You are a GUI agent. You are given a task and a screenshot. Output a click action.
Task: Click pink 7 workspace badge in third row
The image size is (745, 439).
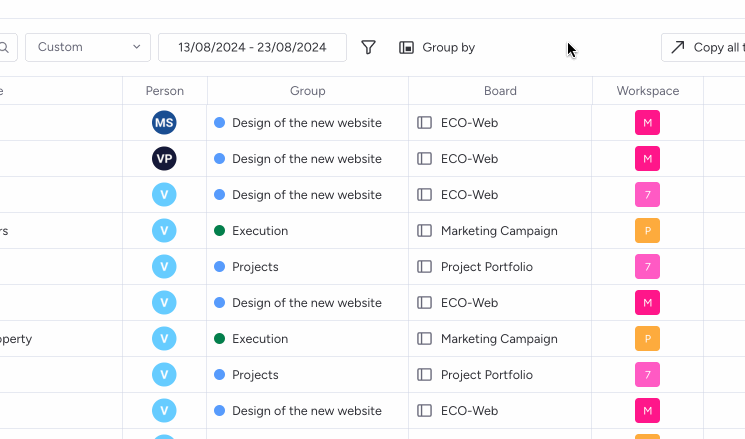pyautogui.click(x=647, y=195)
